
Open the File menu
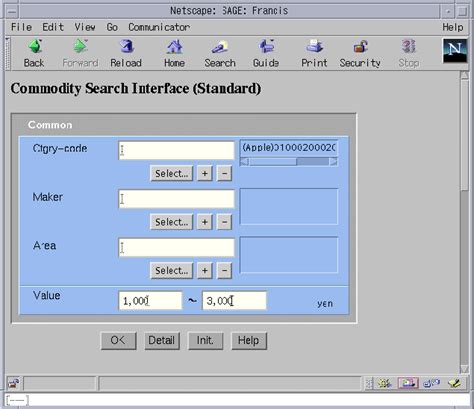click(21, 27)
